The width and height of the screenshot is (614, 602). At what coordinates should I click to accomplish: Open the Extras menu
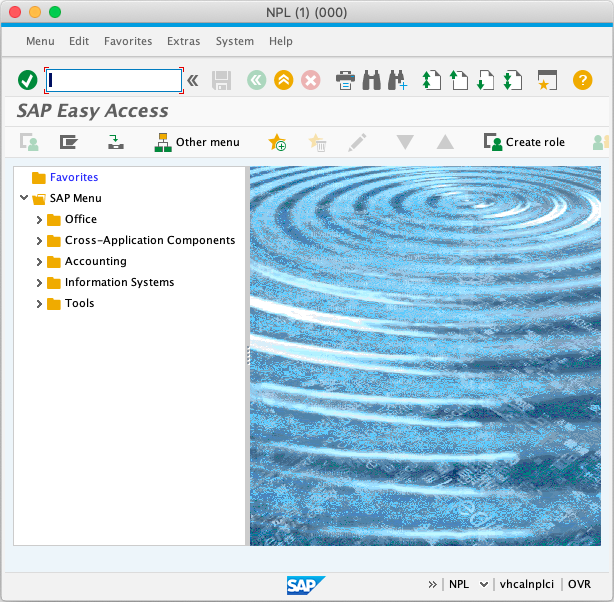(x=184, y=41)
